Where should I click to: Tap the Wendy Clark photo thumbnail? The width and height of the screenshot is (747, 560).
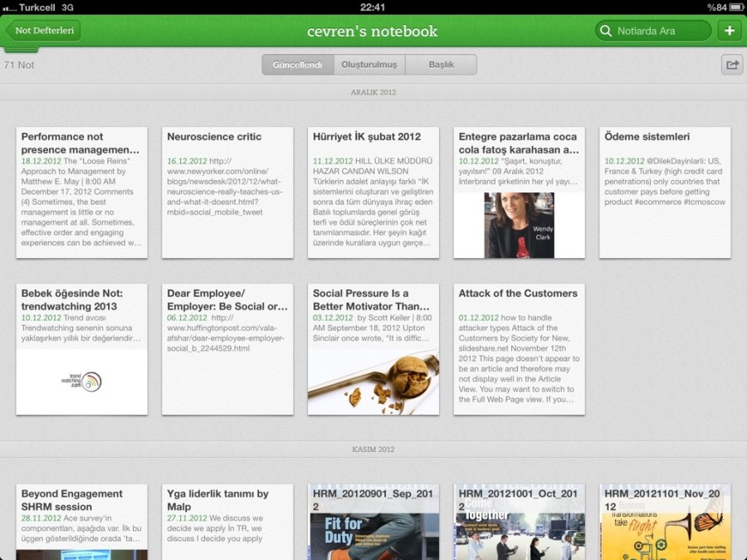pyautogui.click(x=519, y=225)
